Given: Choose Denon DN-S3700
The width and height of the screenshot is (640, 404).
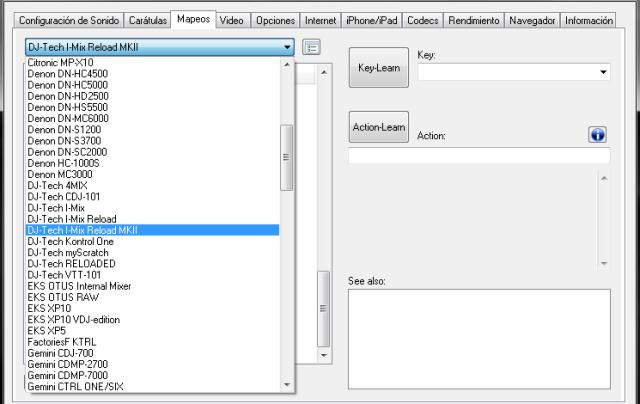Looking at the screenshot, I should point(153,141).
